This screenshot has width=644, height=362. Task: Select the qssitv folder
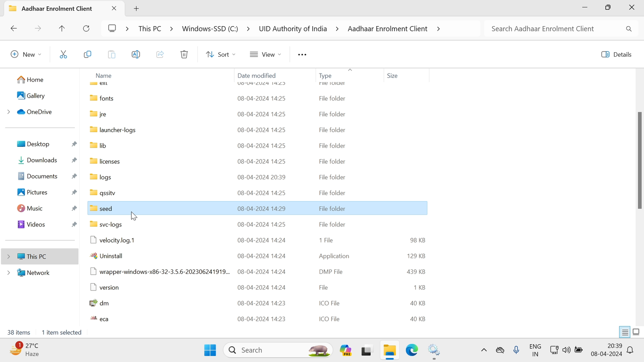coord(257,193)
